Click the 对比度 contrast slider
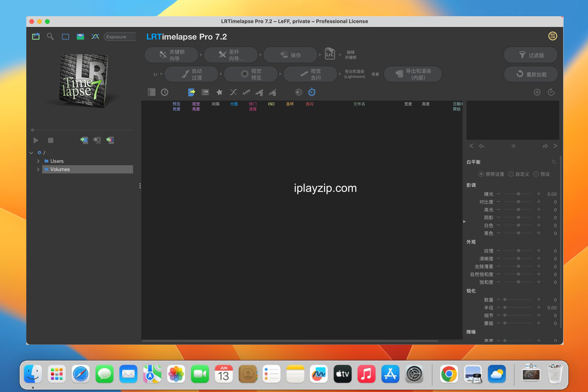The image size is (588, 392). 518,202
